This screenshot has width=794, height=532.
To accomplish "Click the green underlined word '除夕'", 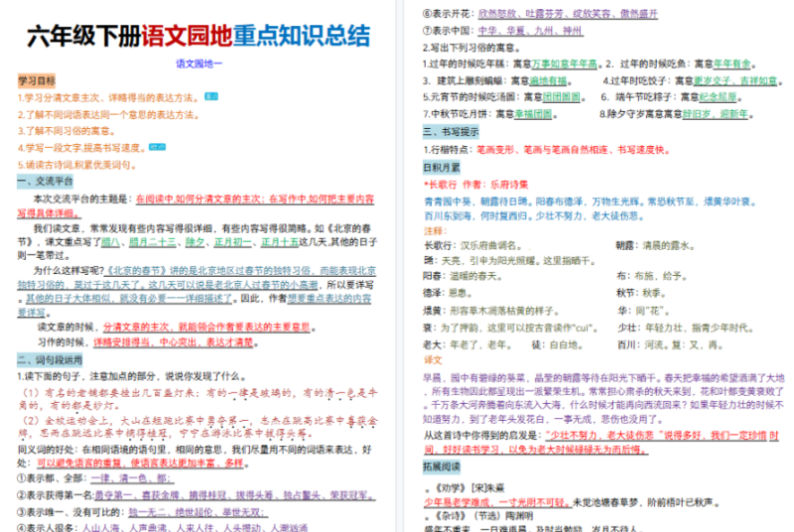I will pos(195,242).
